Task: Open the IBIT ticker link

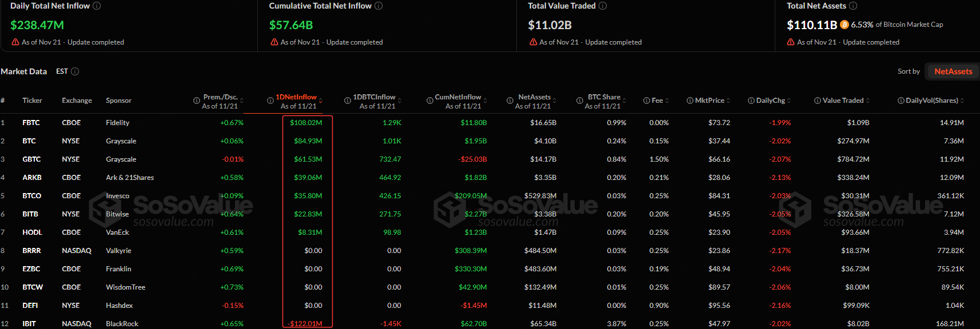Action: (29, 324)
